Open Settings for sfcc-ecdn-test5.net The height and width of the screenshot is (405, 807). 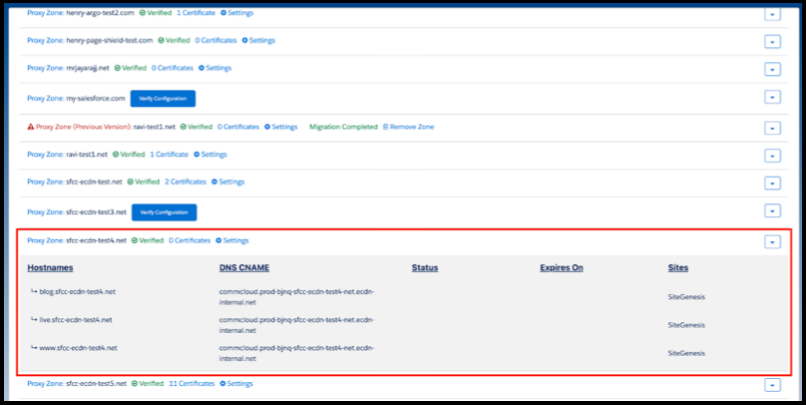coord(236,383)
